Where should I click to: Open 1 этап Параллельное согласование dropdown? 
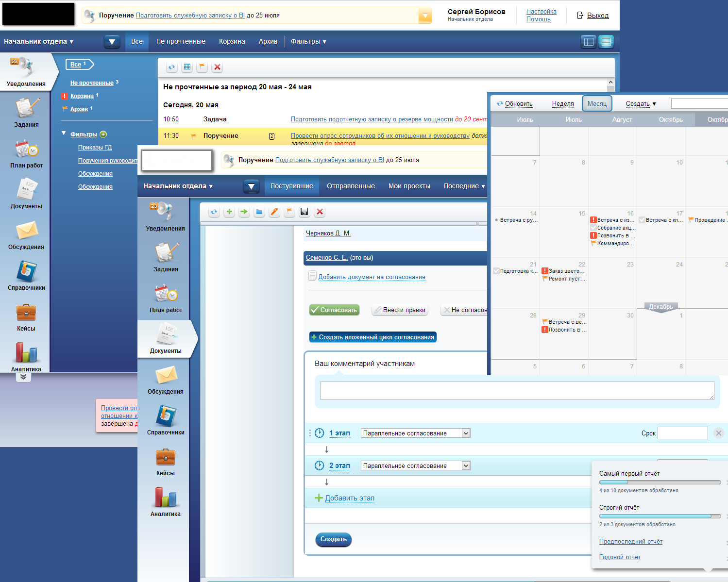click(x=416, y=433)
